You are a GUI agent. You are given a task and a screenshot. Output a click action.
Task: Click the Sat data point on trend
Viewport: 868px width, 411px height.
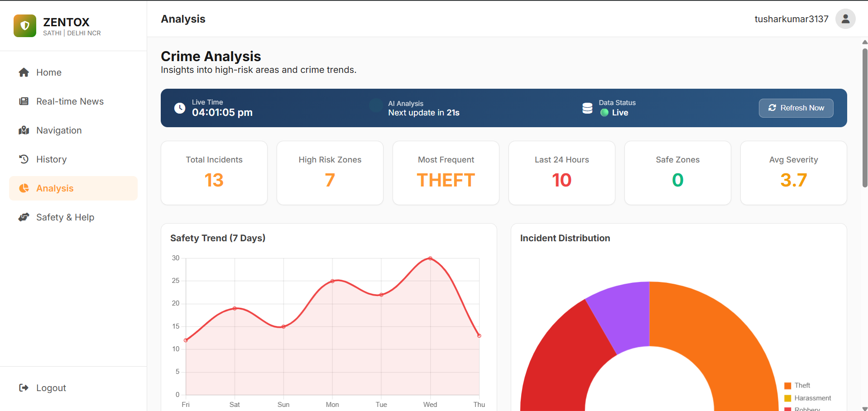[x=235, y=308]
